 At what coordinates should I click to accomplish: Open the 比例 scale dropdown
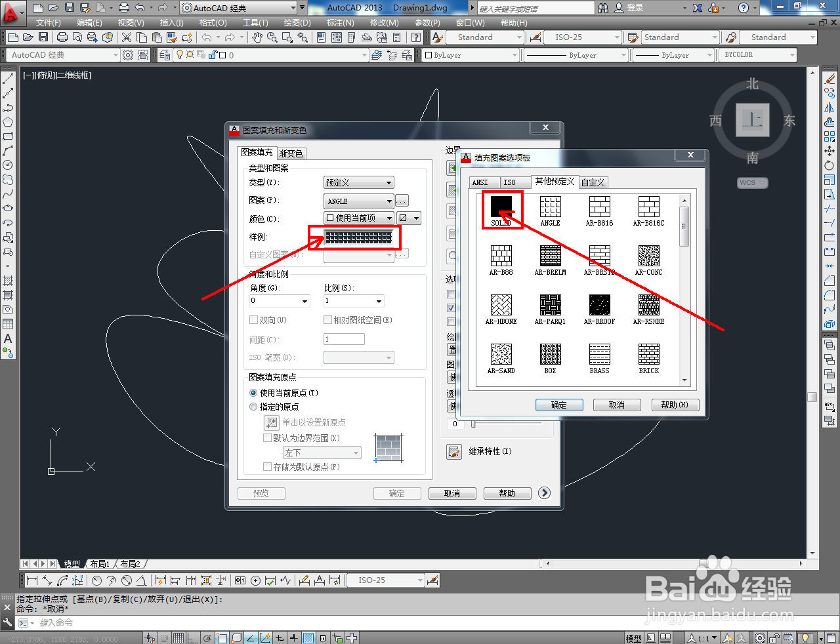point(354,301)
